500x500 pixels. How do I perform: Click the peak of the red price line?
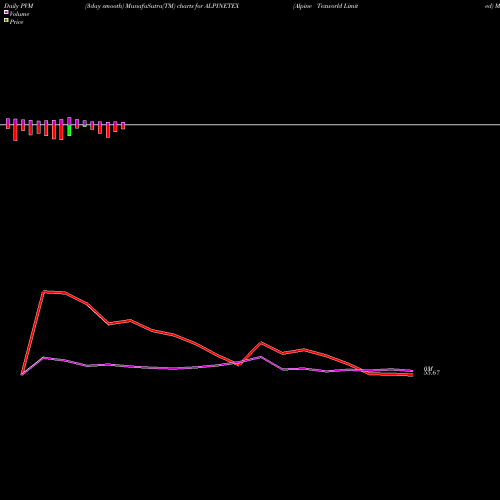click(44, 292)
